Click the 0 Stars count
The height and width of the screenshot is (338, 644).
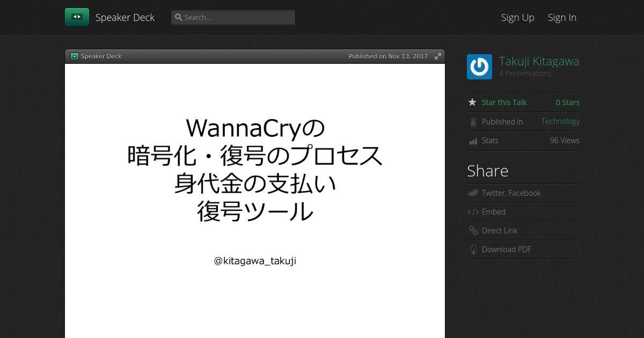(567, 102)
